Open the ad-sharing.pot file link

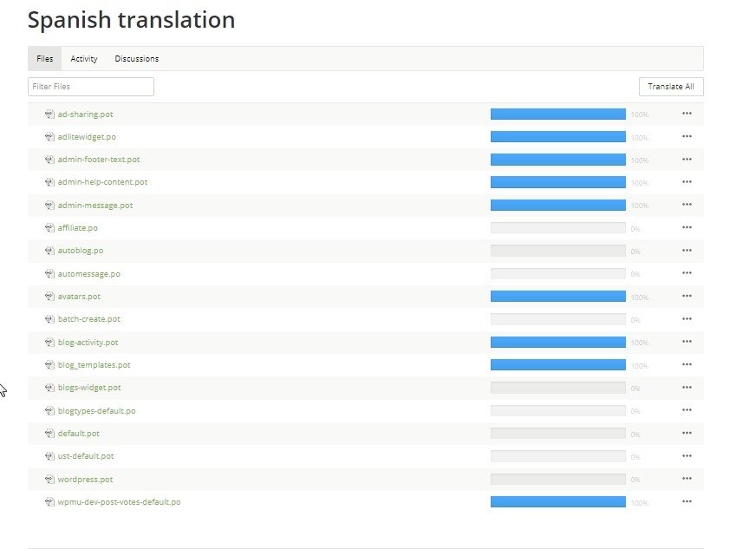point(85,114)
